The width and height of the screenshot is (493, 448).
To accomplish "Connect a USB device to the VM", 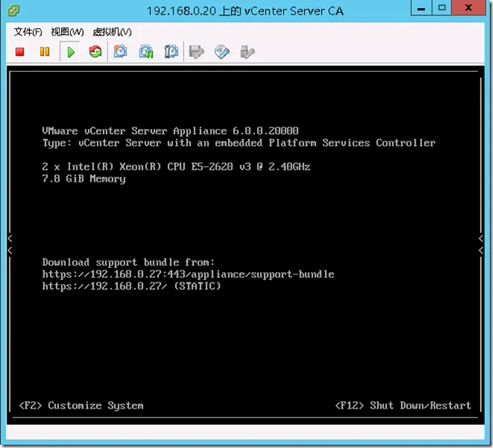I will pyautogui.click(x=248, y=52).
